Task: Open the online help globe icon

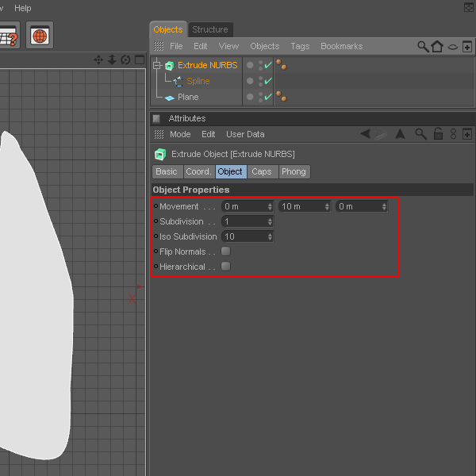Action: pyautogui.click(x=40, y=35)
